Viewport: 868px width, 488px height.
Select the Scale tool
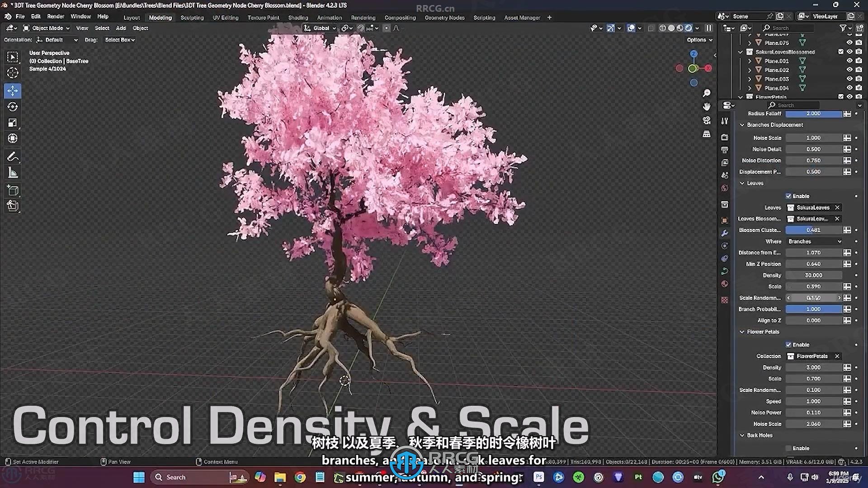tap(13, 122)
